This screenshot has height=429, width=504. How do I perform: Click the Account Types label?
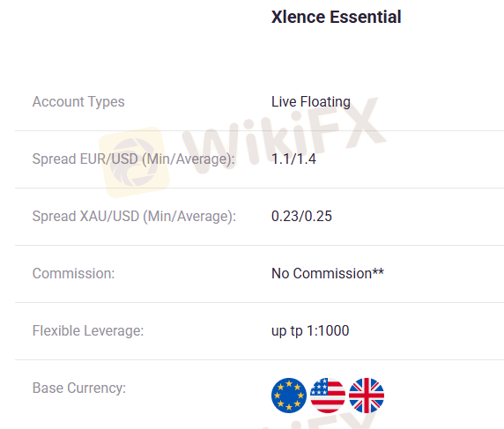pos(78,102)
